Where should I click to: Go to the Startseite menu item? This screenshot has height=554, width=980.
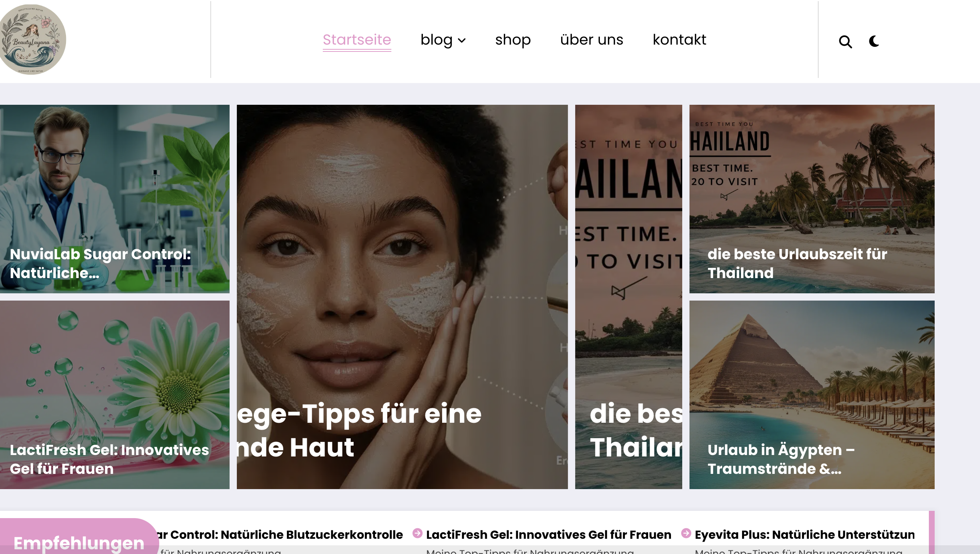click(357, 40)
